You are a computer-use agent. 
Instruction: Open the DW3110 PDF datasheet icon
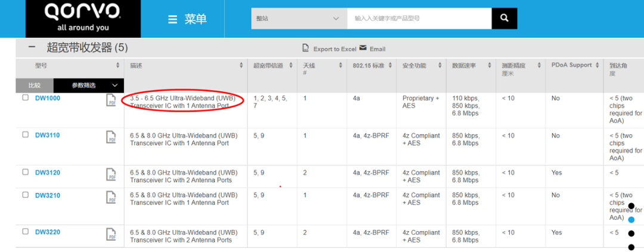[111, 137]
